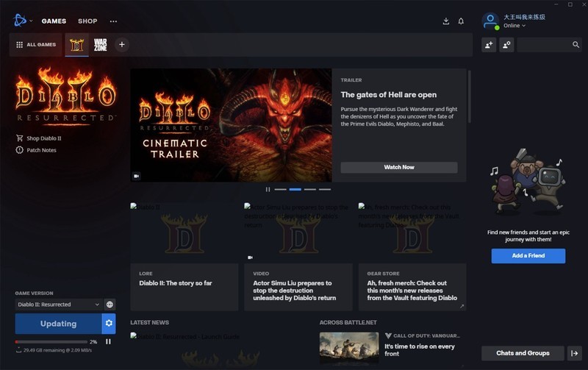Click the Diablo II Resurrected logo

pos(66,95)
